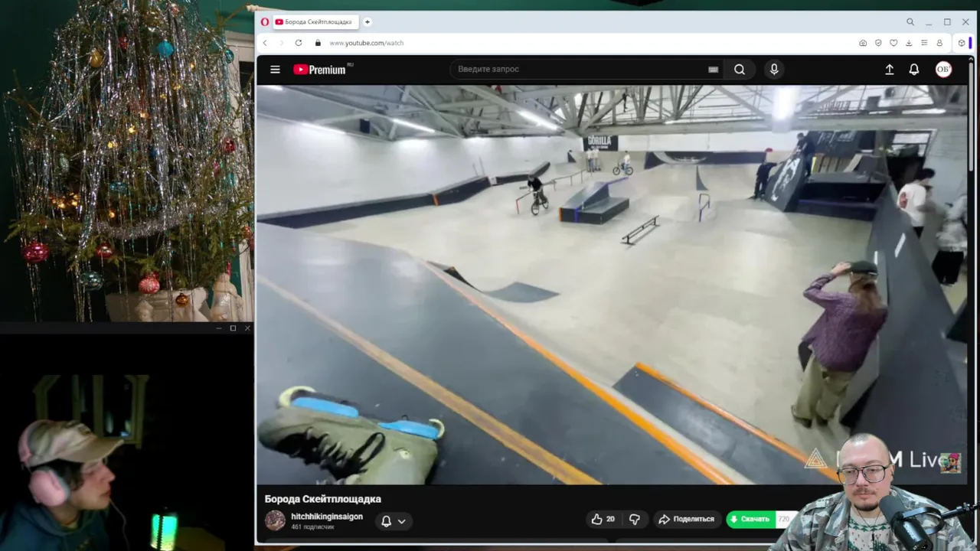Add page to bookmarks with heart icon
The width and height of the screenshot is (980, 551).
pos(893,43)
